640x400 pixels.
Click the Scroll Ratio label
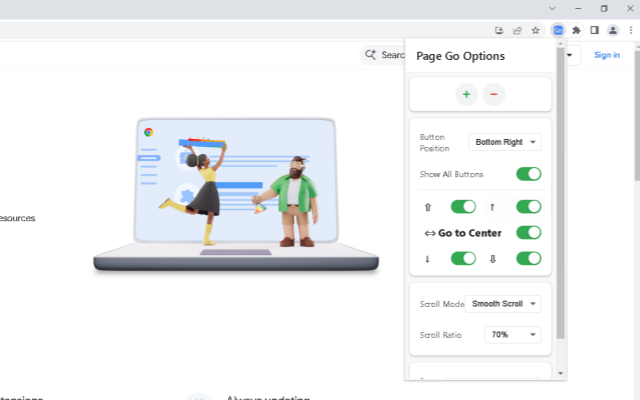tap(440, 335)
